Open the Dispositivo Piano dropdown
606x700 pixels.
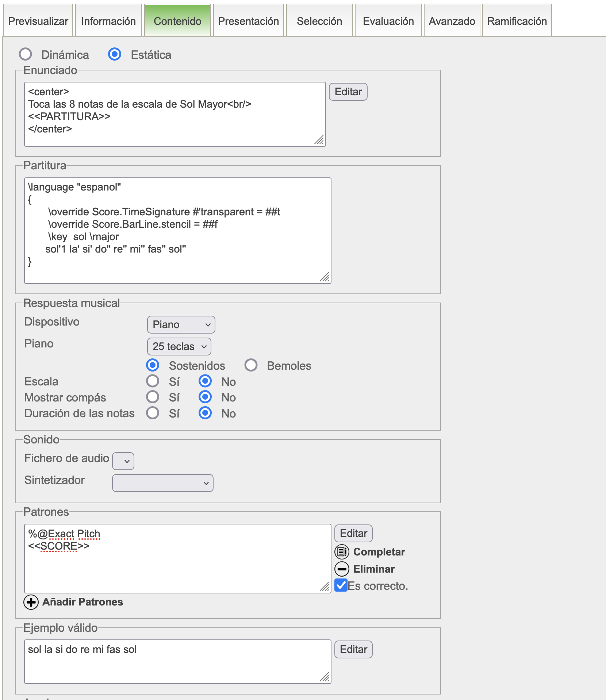coord(181,325)
